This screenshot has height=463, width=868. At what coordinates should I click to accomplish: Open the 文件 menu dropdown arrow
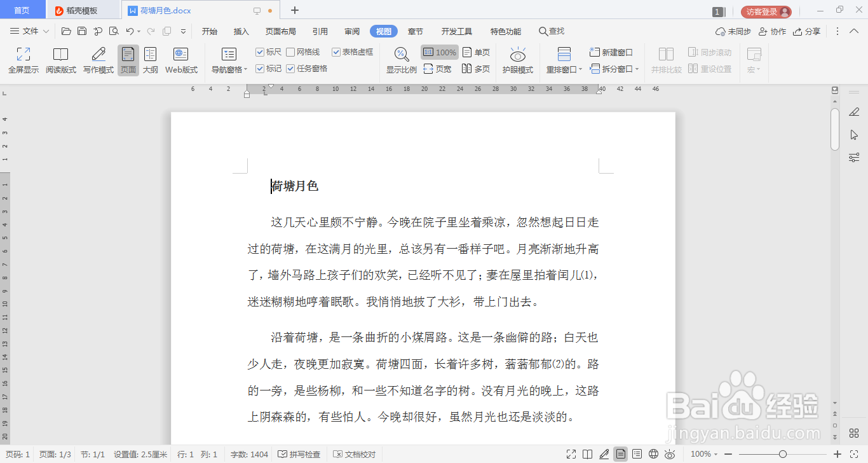46,31
